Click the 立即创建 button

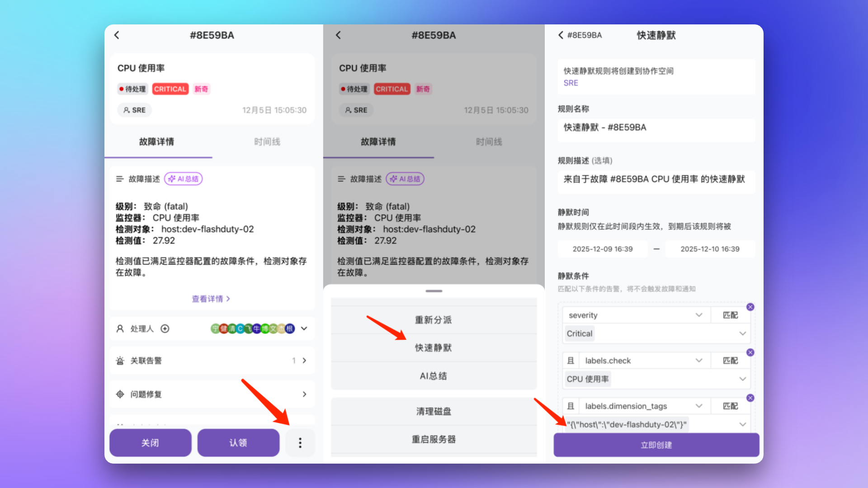pyautogui.click(x=656, y=445)
